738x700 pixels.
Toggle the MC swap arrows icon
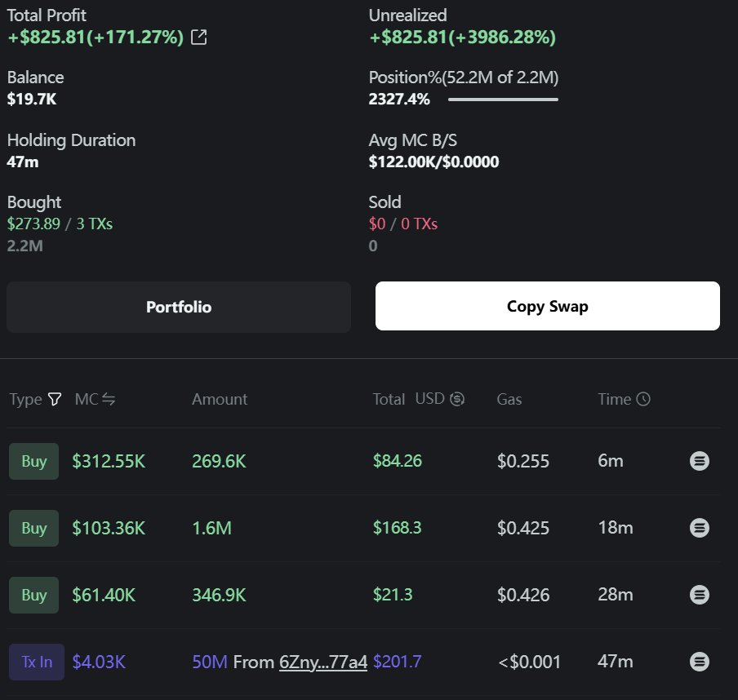(x=109, y=400)
